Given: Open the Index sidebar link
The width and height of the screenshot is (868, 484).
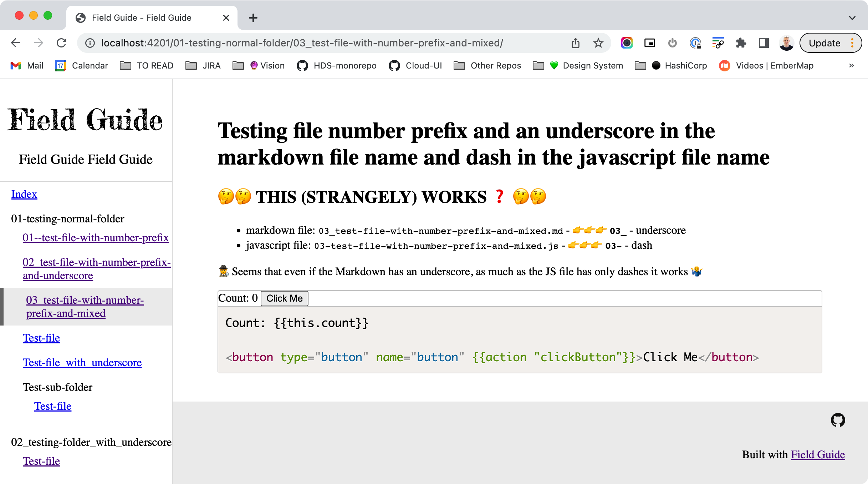Looking at the screenshot, I should point(24,194).
